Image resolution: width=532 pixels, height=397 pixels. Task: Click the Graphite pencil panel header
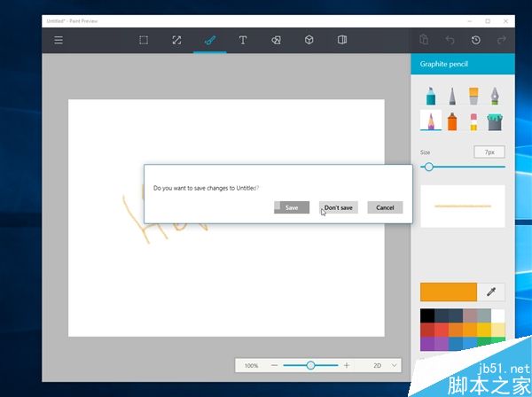click(463, 64)
